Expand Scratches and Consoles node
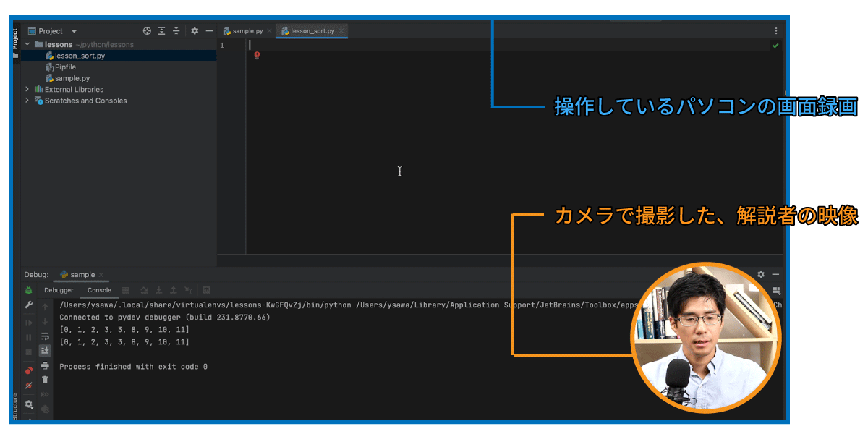The image size is (868, 434). (27, 101)
